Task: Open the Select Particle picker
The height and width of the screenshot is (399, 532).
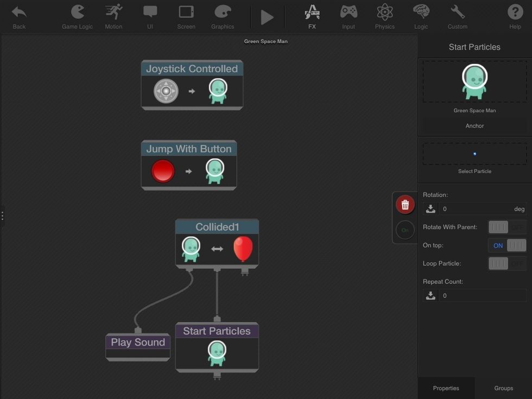Action: click(474, 154)
